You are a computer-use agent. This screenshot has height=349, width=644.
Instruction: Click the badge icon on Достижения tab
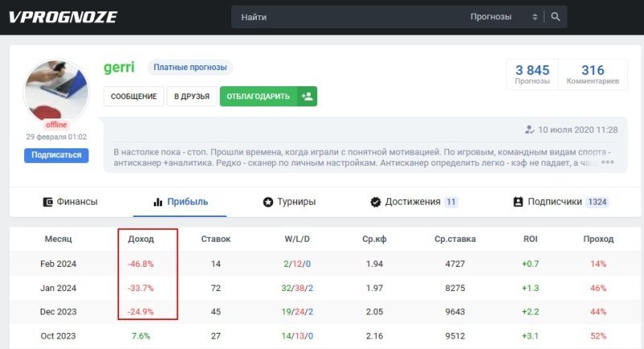click(x=375, y=202)
